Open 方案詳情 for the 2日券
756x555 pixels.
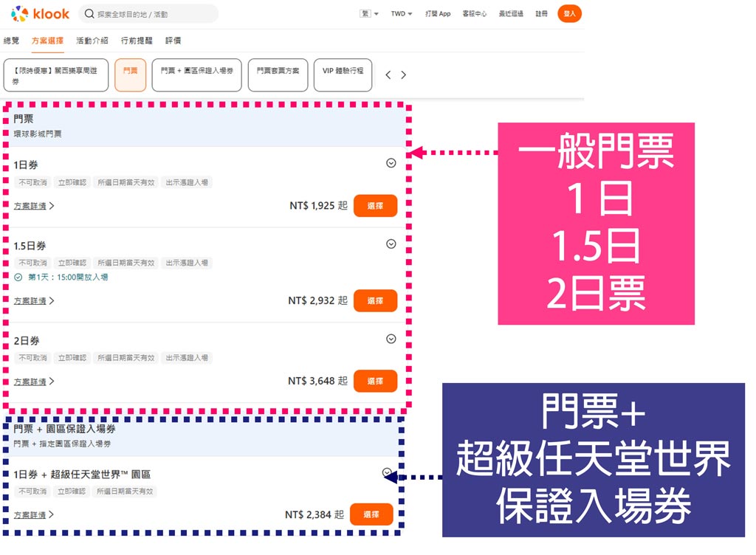(34, 381)
